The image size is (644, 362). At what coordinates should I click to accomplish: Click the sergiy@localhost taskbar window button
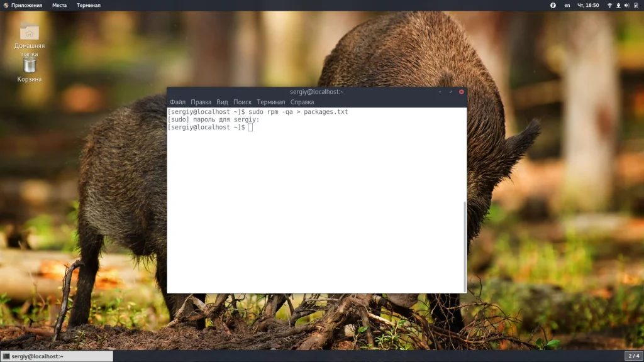pos(57,356)
